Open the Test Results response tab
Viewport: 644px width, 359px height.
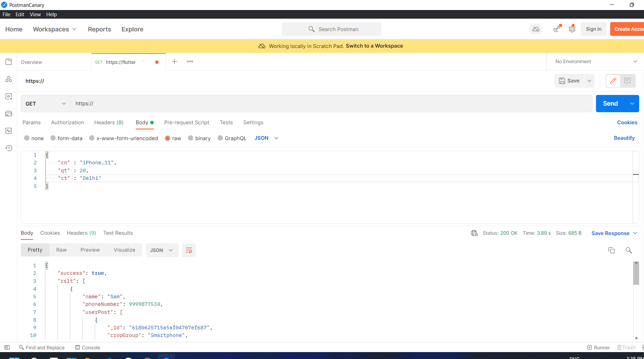[x=118, y=233]
